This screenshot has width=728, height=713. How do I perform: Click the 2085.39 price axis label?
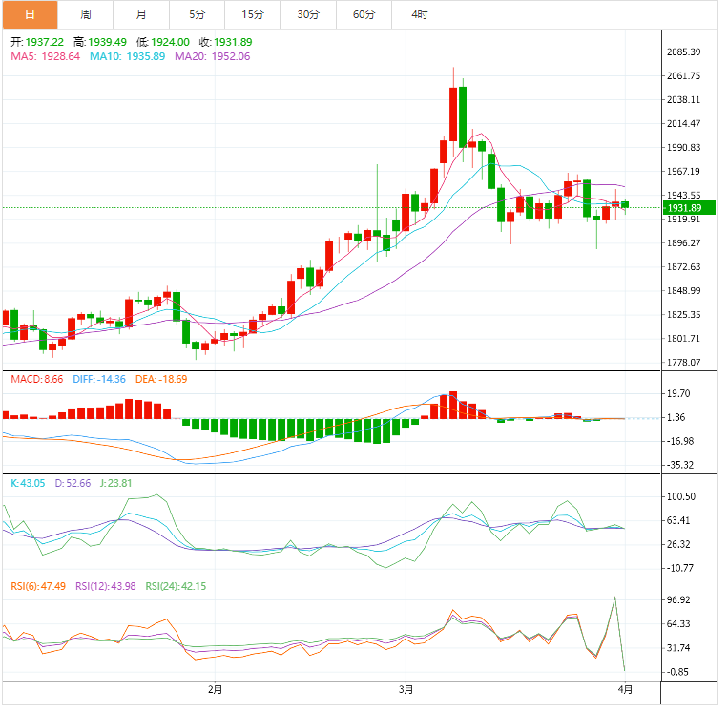(684, 52)
